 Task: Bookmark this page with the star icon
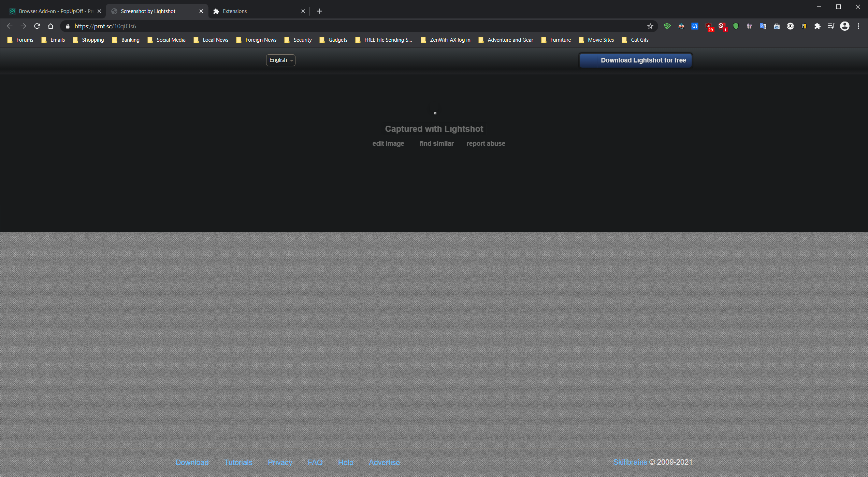650,26
